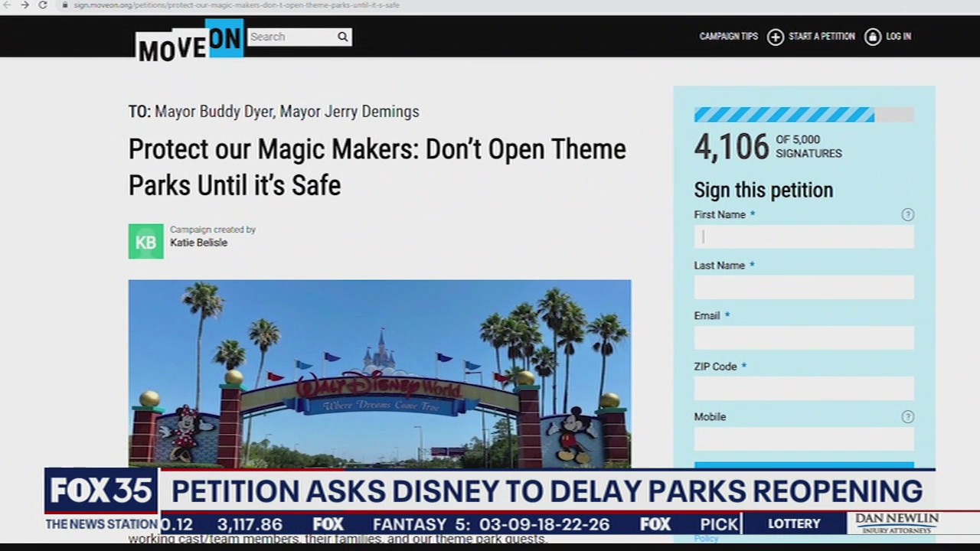Click the signature progress bar
980x551 pixels.
pos(804,114)
